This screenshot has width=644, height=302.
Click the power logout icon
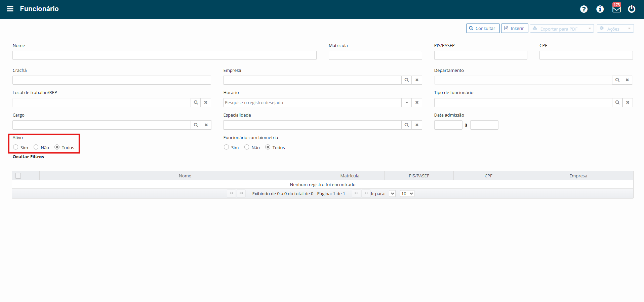click(632, 9)
